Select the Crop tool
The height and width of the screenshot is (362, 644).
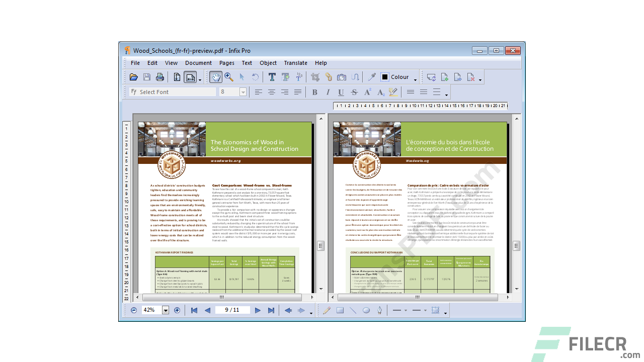point(315,76)
